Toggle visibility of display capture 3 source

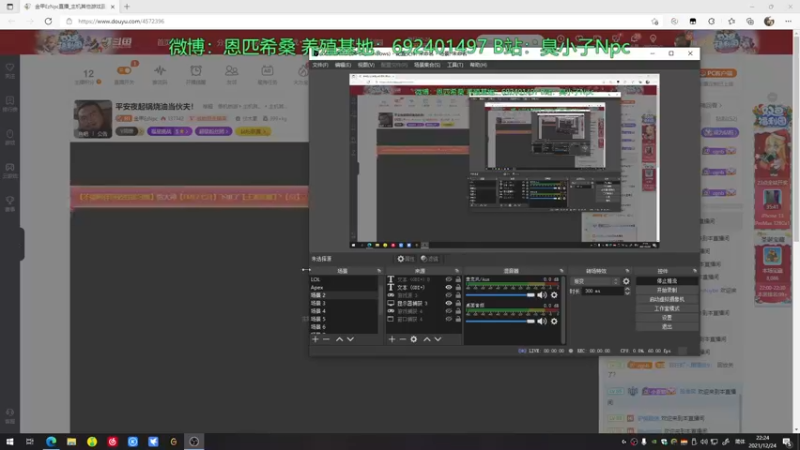(448, 303)
